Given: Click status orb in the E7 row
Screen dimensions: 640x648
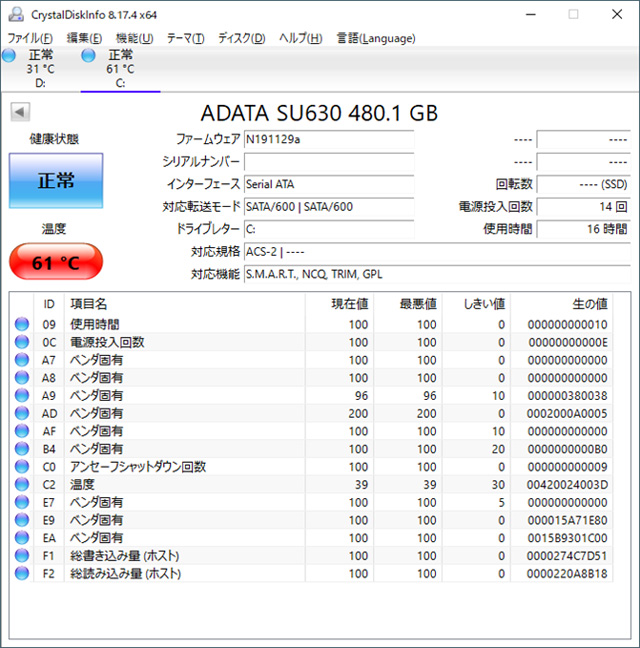Looking at the screenshot, I should (22, 502).
